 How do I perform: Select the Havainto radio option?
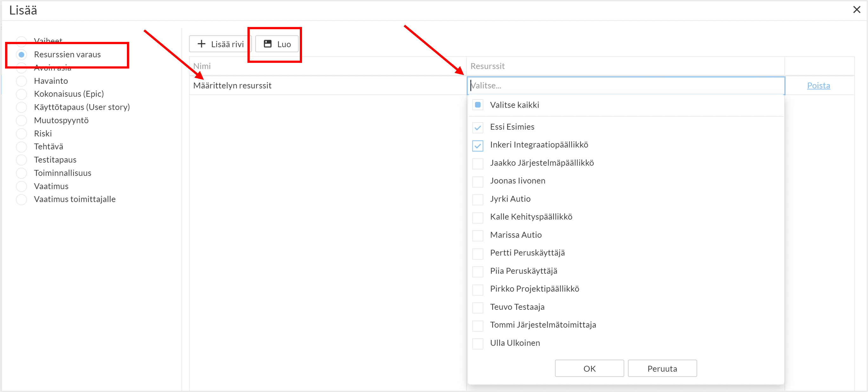point(22,81)
